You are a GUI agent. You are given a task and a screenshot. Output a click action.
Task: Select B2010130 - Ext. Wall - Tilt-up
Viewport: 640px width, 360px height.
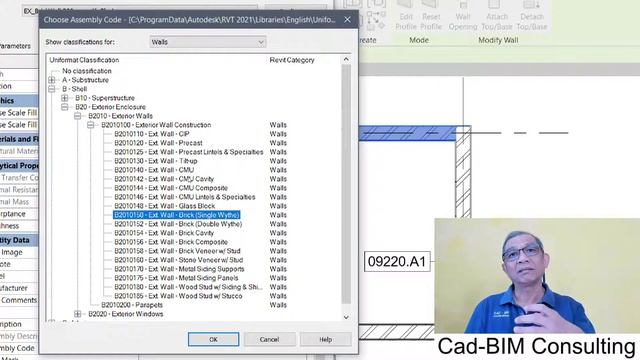click(x=156, y=161)
